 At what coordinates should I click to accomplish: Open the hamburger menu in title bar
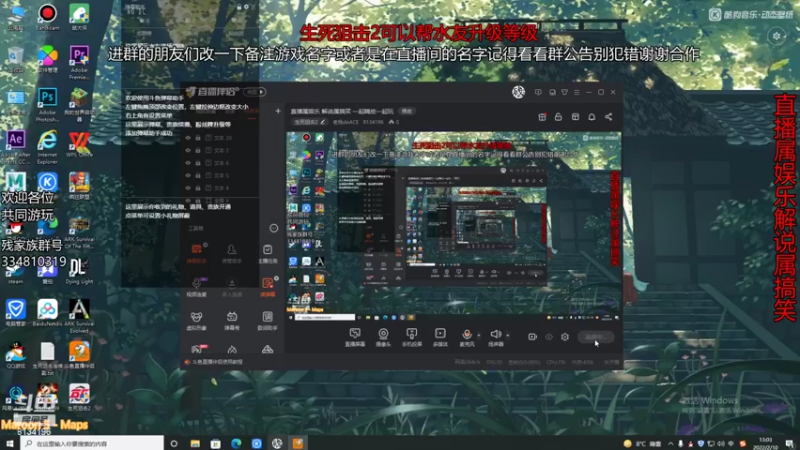(x=577, y=92)
